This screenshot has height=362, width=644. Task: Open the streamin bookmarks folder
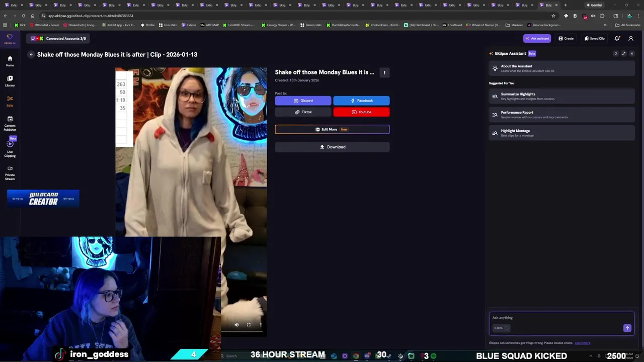[515, 25]
